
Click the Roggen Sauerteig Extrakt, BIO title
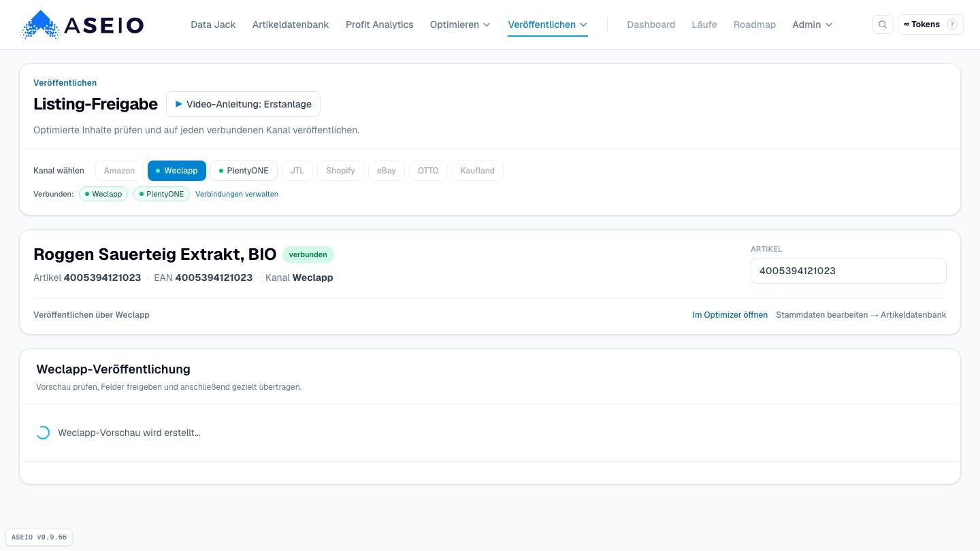pyautogui.click(x=155, y=254)
